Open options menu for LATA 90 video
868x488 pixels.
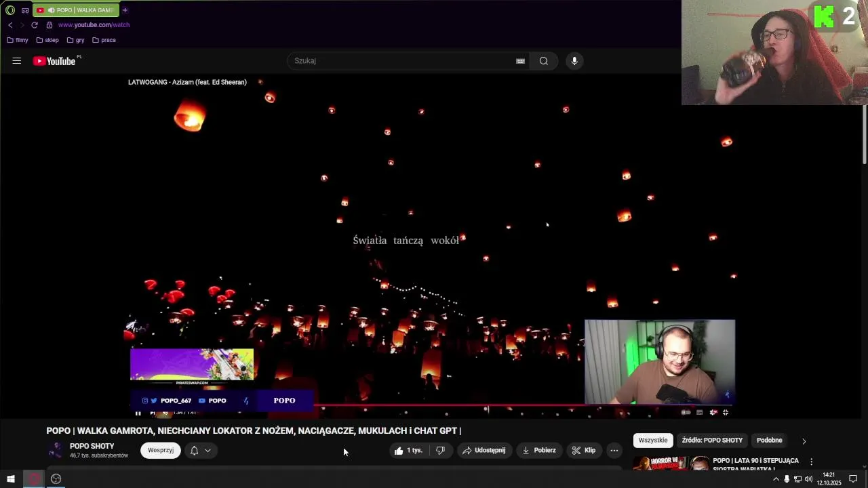click(x=811, y=462)
